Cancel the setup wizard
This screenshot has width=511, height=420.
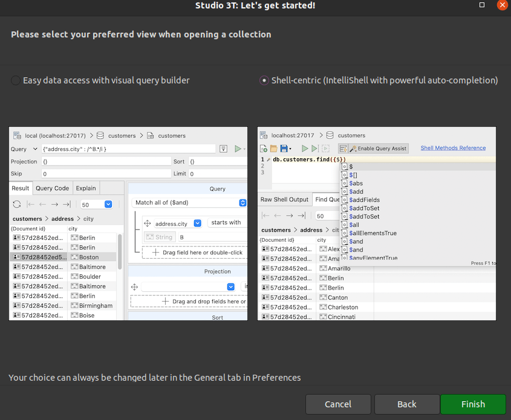[x=338, y=404]
